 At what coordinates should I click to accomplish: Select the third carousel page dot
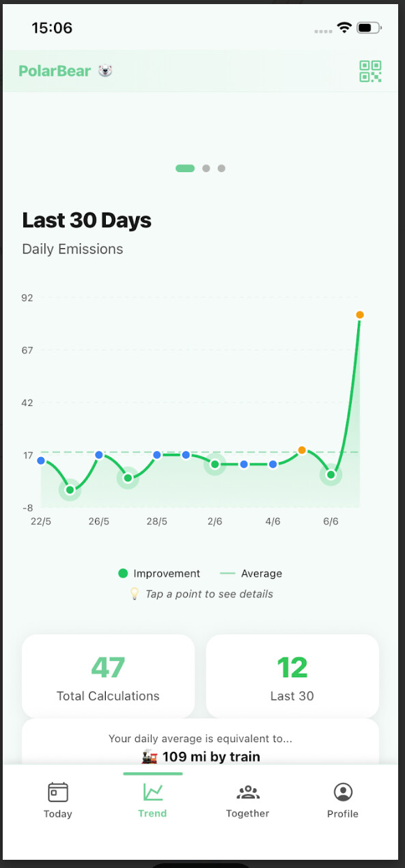pyautogui.click(x=221, y=168)
